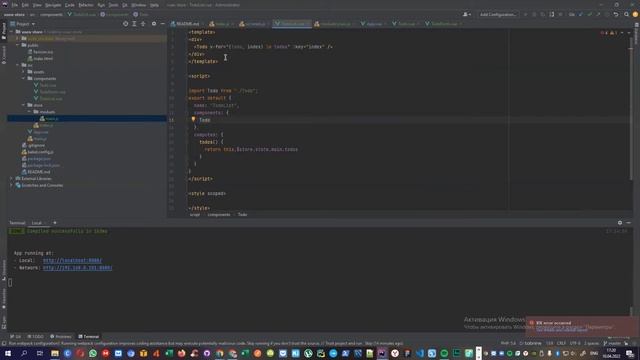Open the TODO tool window tab
The image size is (640, 360).
(x=36, y=337)
